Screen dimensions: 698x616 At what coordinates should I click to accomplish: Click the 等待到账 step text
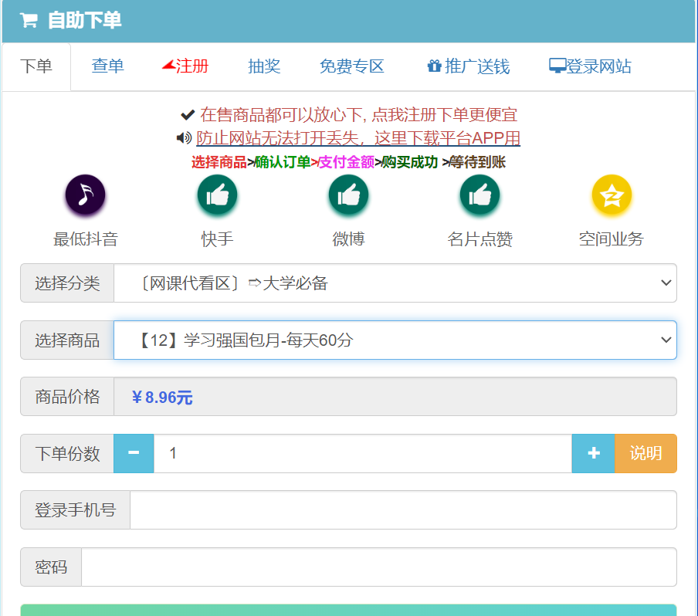coord(477,162)
